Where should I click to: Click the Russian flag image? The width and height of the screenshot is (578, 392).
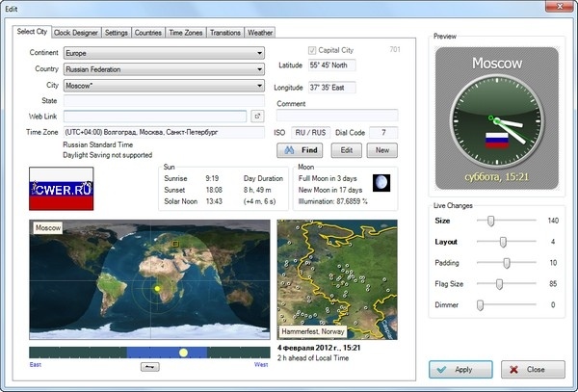[62, 189]
